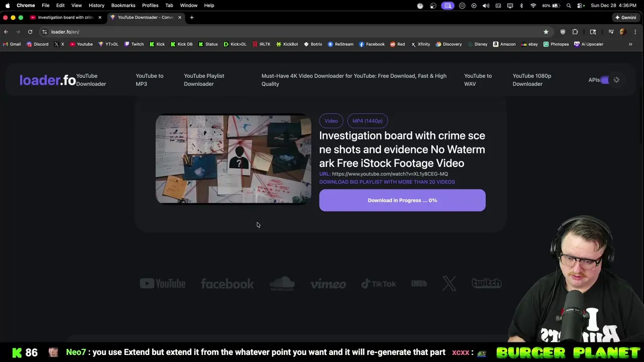Click the investigation board video thumbnail
The width and height of the screenshot is (644, 362).
click(x=233, y=159)
